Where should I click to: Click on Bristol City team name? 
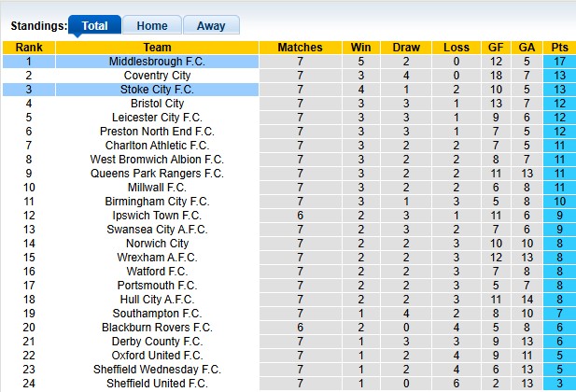coord(157,104)
